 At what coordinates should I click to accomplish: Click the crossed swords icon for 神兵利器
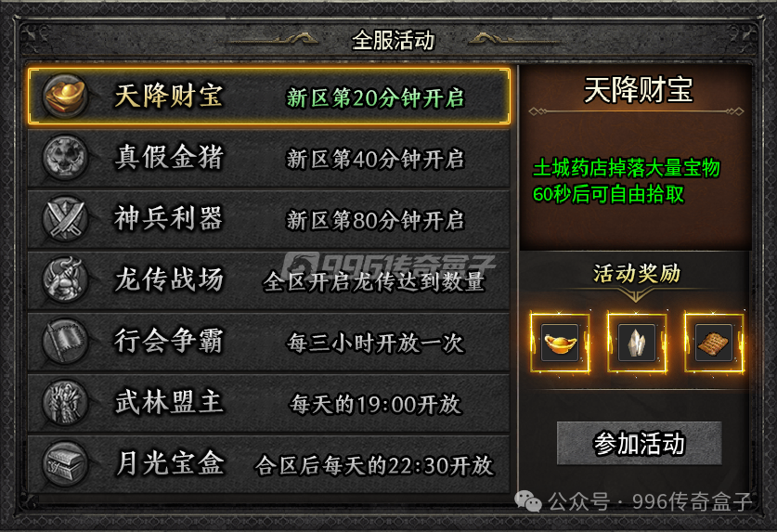(x=65, y=219)
